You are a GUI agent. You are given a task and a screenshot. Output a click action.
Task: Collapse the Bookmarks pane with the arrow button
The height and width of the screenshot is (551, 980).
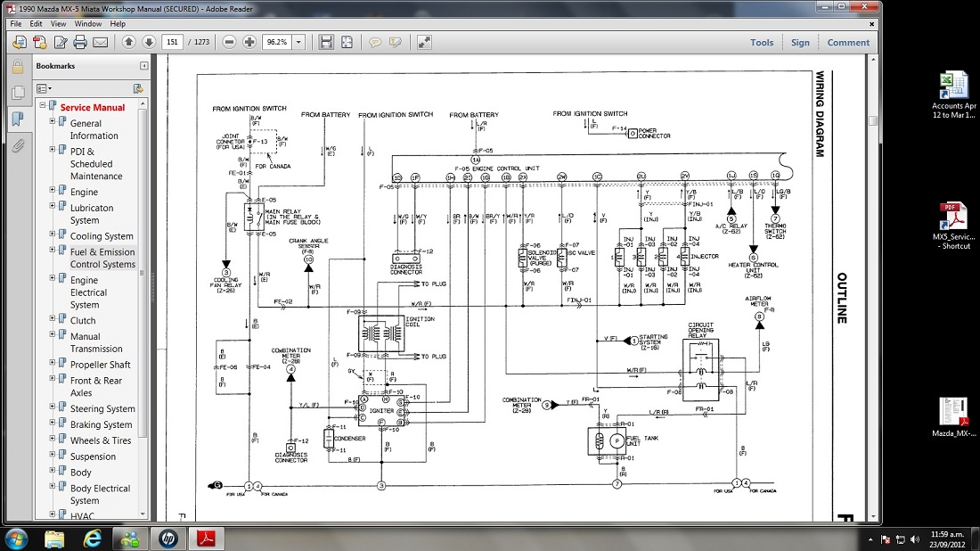click(144, 66)
